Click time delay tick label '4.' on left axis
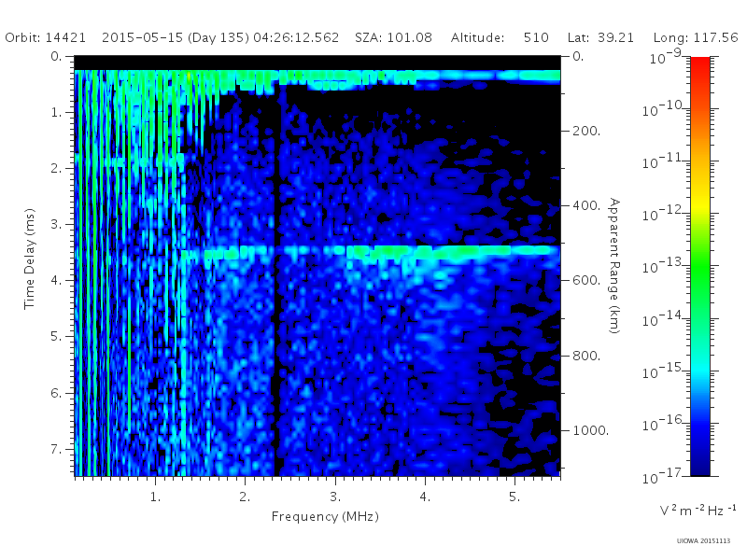The width and height of the screenshot is (747, 560). [56, 281]
